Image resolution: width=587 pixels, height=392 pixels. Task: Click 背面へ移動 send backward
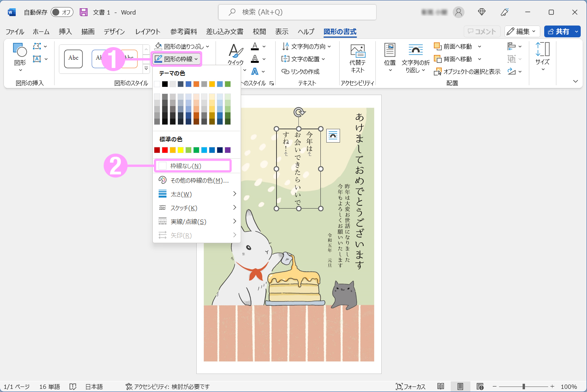click(453, 59)
